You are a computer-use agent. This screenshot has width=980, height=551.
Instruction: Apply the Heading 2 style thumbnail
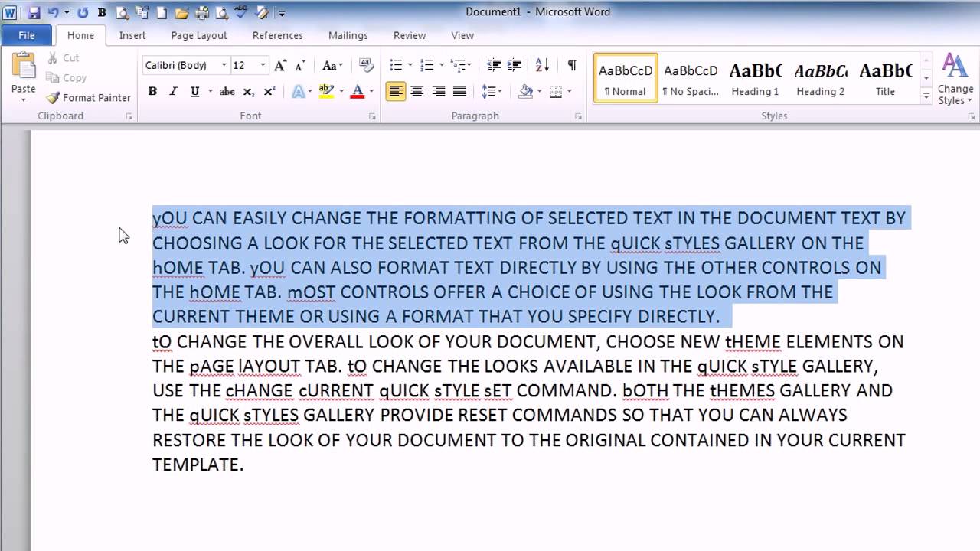(820, 78)
